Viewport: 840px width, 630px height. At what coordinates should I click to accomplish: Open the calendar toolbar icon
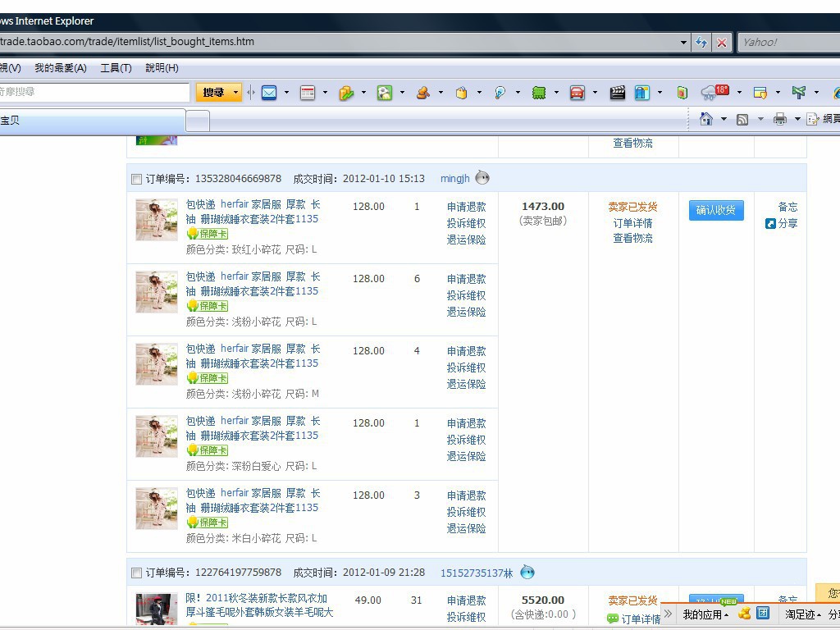[308, 93]
